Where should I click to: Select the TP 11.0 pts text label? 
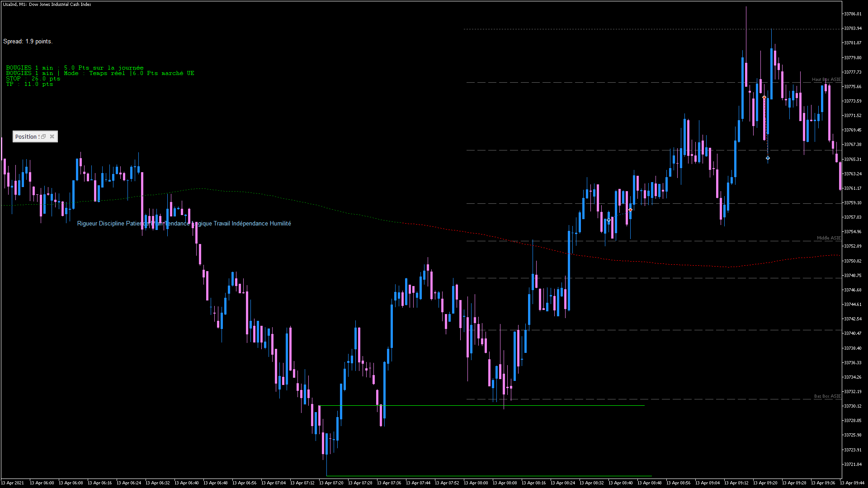tap(29, 84)
